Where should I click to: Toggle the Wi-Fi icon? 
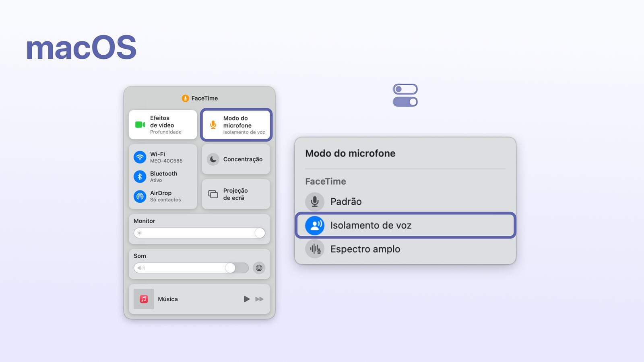(140, 157)
